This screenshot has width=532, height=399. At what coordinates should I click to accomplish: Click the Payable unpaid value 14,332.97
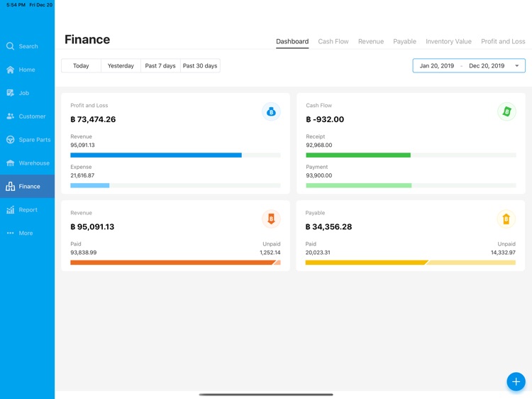pyautogui.click(x=503, y=253)
